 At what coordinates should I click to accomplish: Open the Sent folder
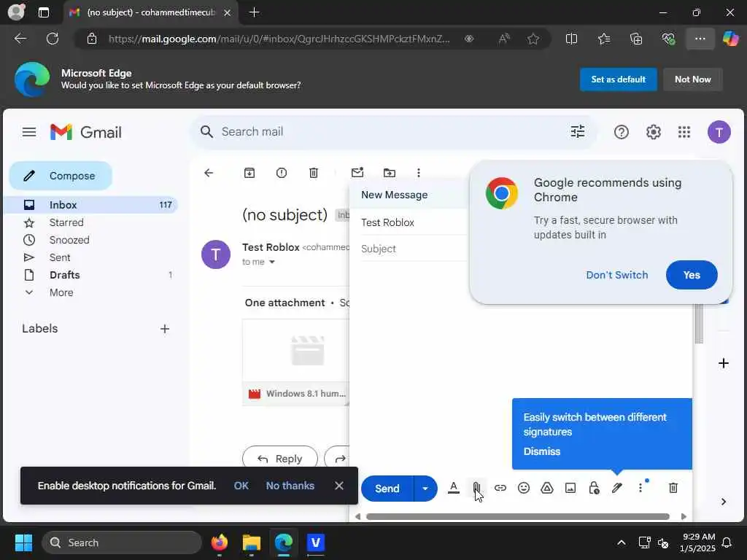tap(90, 257)
